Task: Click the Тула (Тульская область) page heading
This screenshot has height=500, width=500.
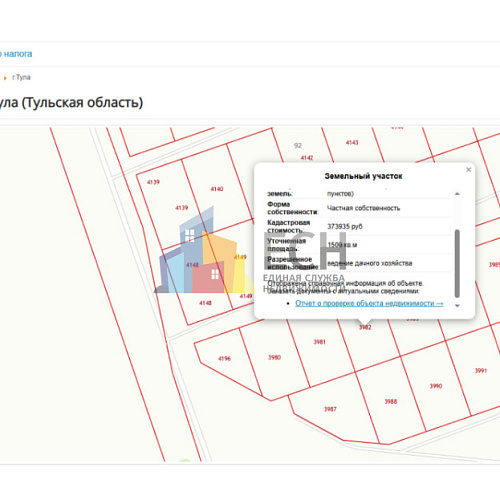Action: coord(71,103)
